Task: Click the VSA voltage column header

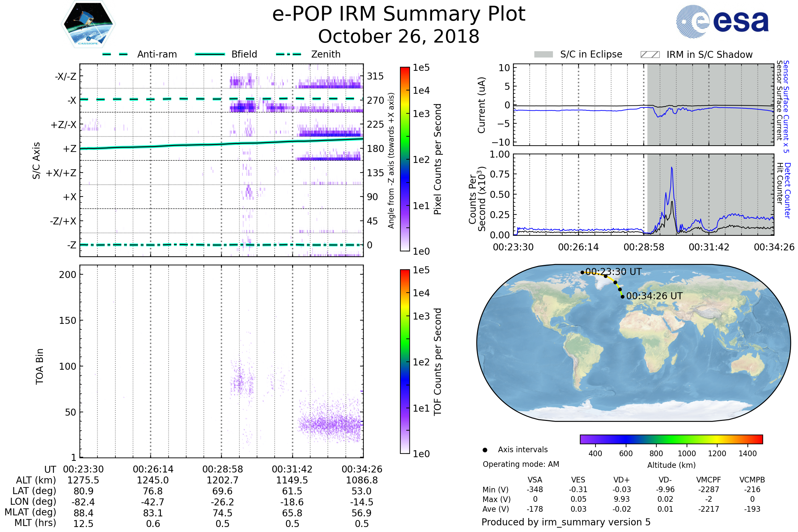Action: [535, 480]
